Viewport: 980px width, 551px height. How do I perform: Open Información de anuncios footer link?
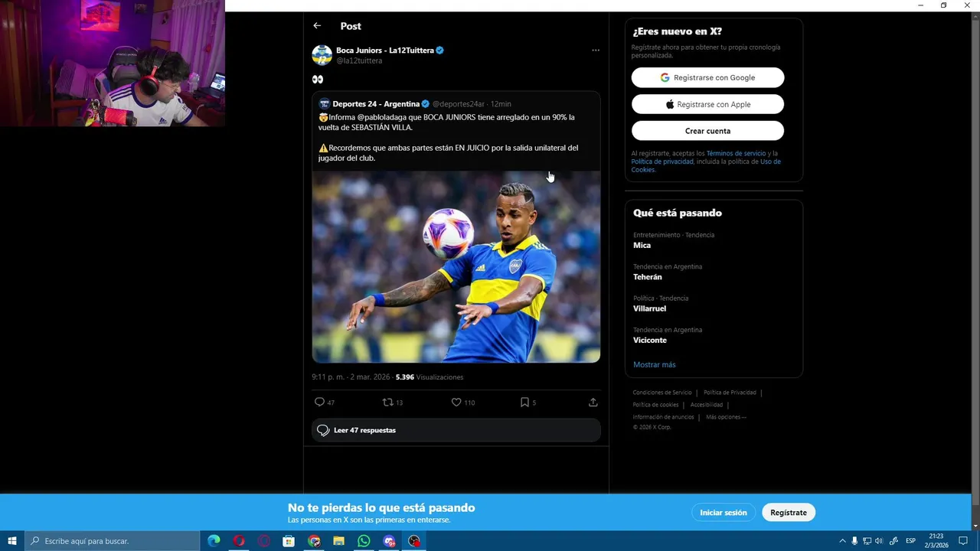point(663,417)
